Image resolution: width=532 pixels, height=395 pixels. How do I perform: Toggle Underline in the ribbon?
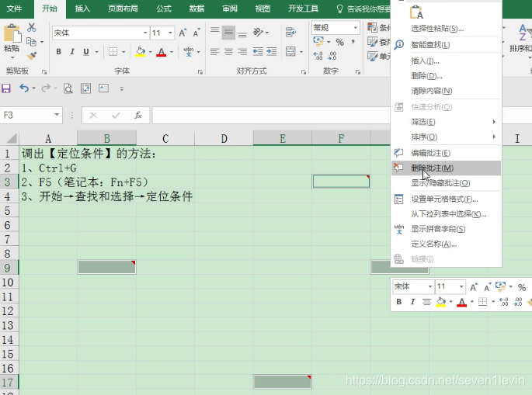(86, 51)
